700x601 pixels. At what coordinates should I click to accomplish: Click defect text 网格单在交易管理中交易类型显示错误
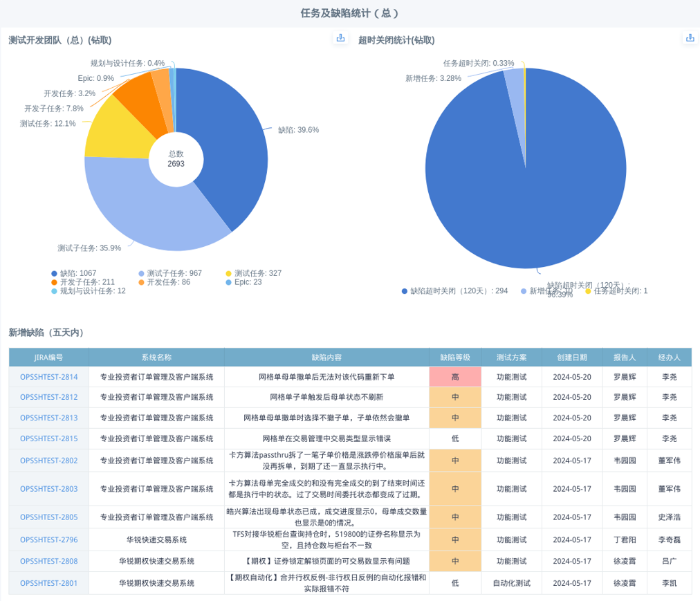coord(326,438)
